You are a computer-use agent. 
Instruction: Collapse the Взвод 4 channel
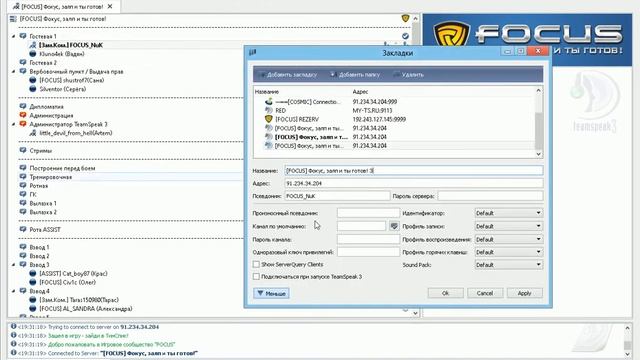click(13, 291)
